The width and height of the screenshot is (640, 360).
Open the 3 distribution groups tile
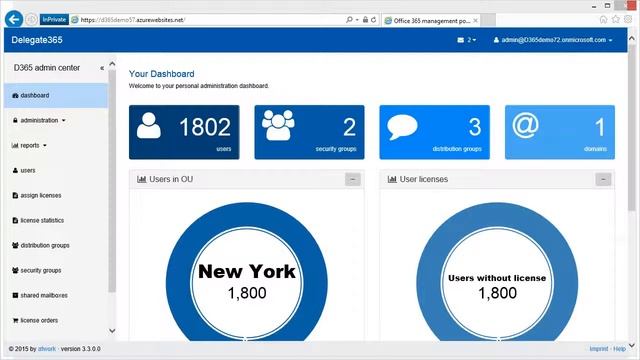click(435, 132)
